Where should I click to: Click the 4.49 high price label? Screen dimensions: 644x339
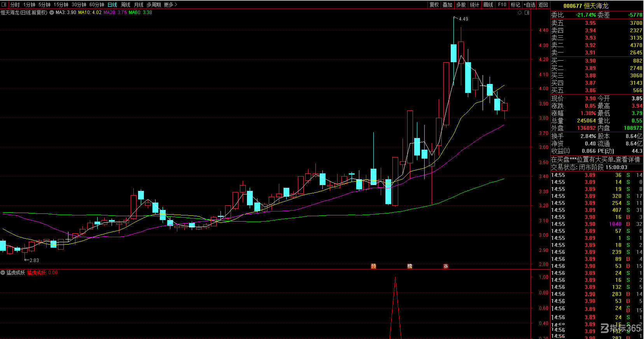click(463, 19)
